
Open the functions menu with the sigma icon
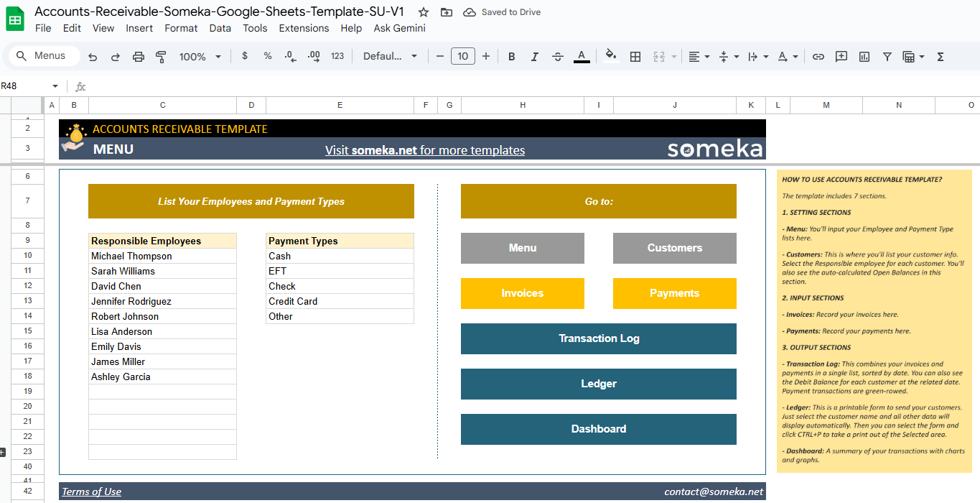940,55
